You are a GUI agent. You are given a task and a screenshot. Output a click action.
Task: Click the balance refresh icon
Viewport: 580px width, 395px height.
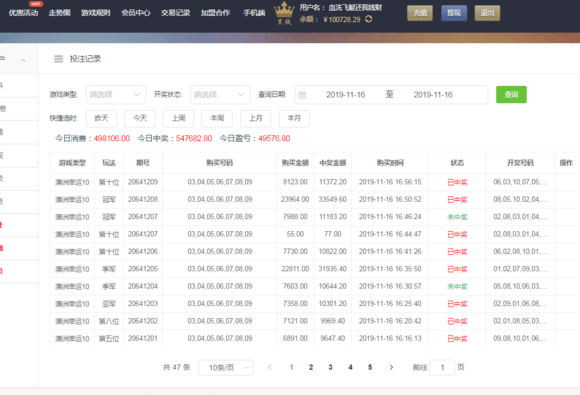click(x=368, y=19)
